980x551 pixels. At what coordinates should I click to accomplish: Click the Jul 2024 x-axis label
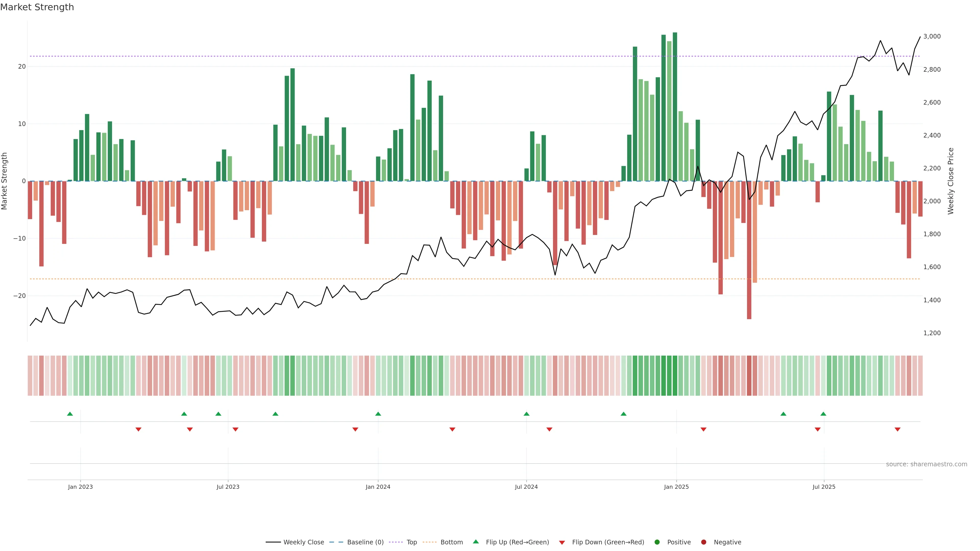click(x=526, y=487)
